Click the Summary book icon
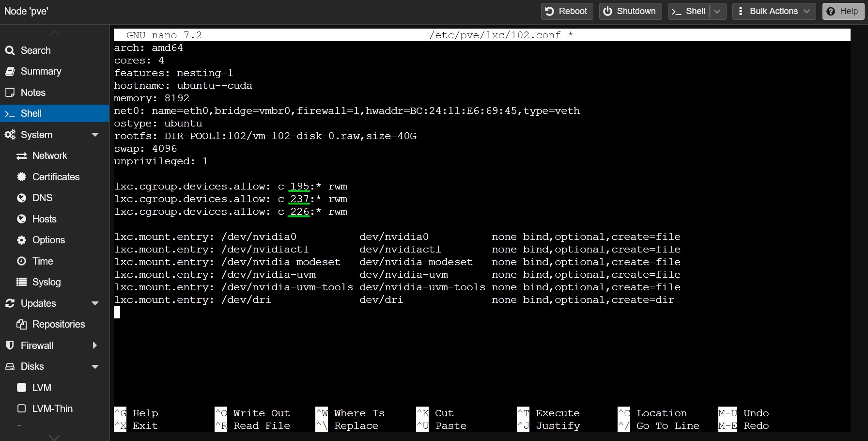 click(x=10, y=71)
